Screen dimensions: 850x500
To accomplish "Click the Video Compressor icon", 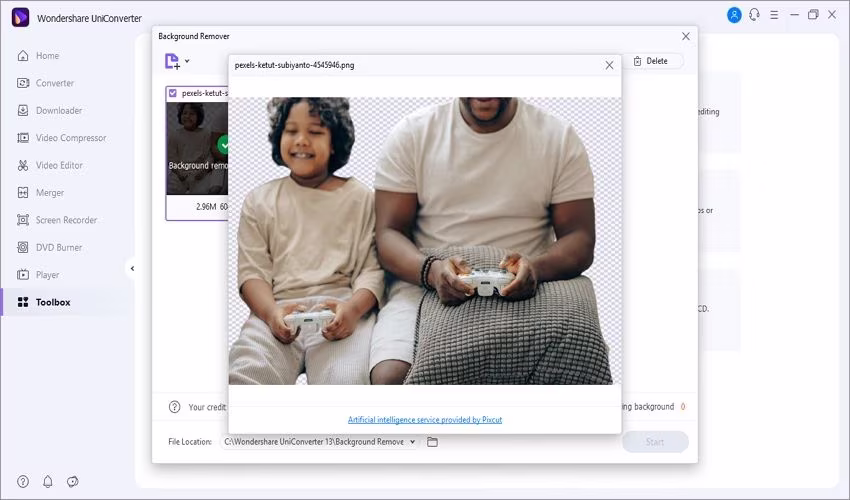I will point(23,138).
